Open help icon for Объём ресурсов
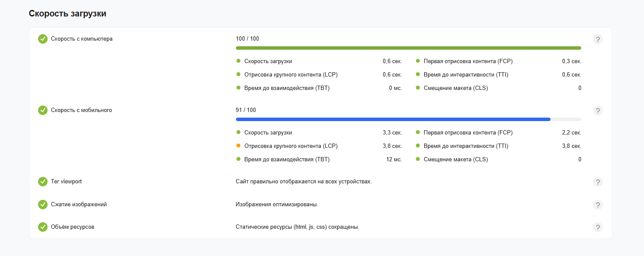 coord(598,227)
